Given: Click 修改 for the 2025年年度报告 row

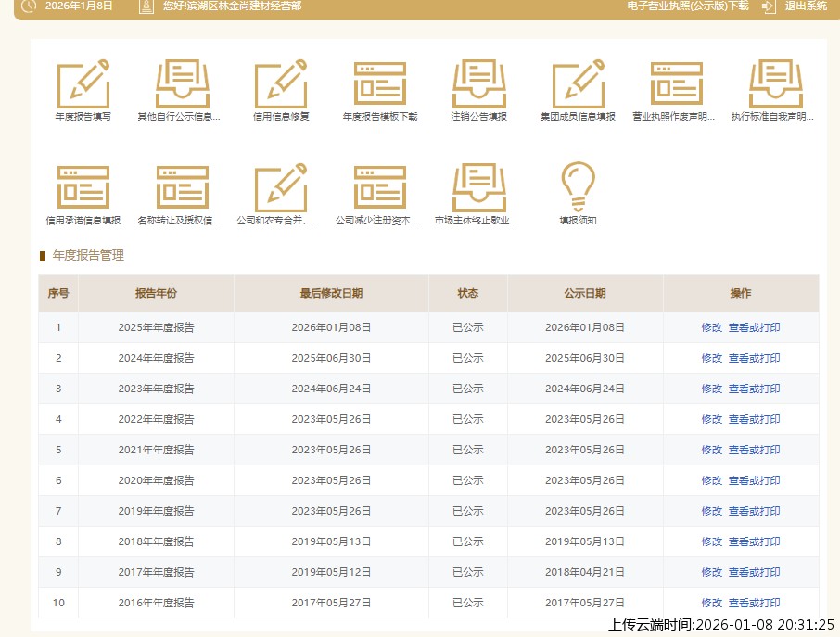Looking at the screenshot, I should click(x=711, y=327).
